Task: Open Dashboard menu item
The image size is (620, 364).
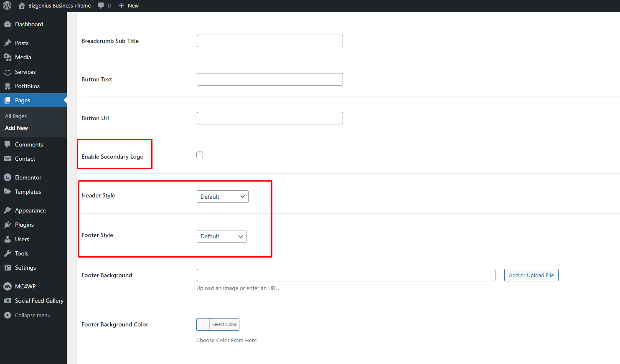Action: pos(33,24)
